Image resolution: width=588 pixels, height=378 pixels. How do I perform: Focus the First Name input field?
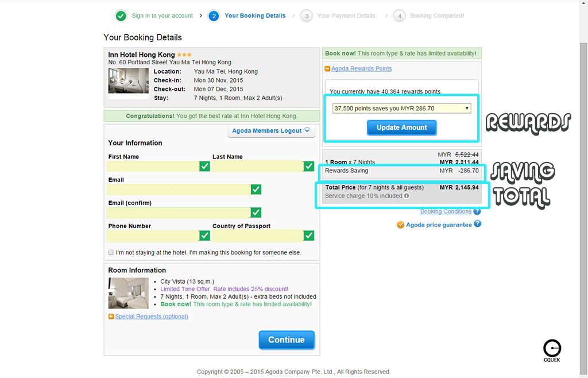pos(153,166)
